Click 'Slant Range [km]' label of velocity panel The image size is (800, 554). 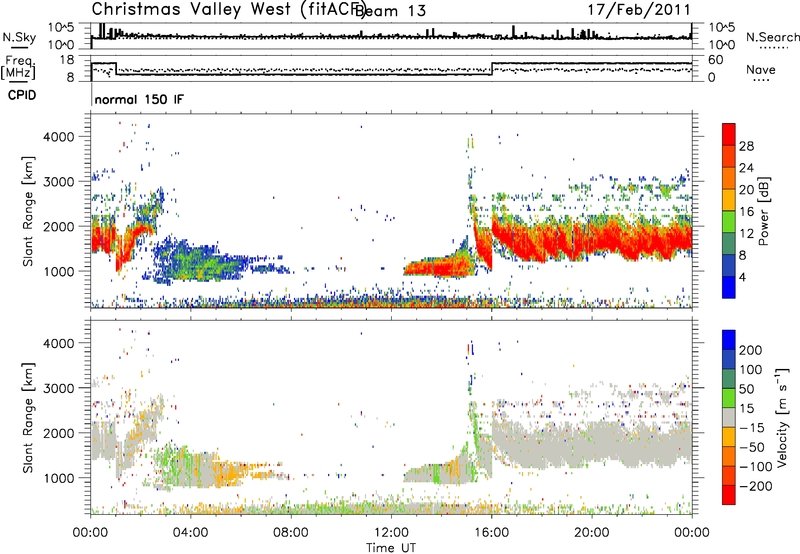click(x=28, y=417)
